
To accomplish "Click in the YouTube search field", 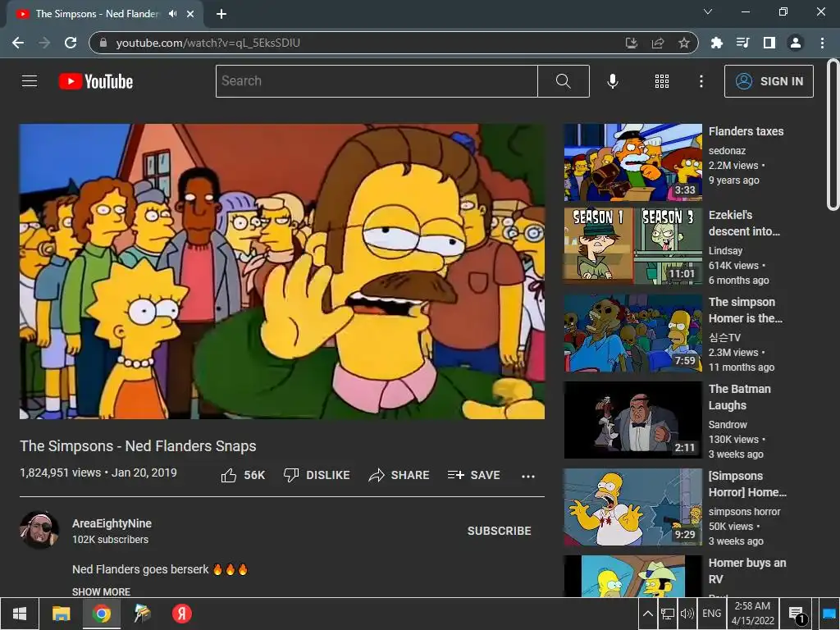I will coord(377,81).
